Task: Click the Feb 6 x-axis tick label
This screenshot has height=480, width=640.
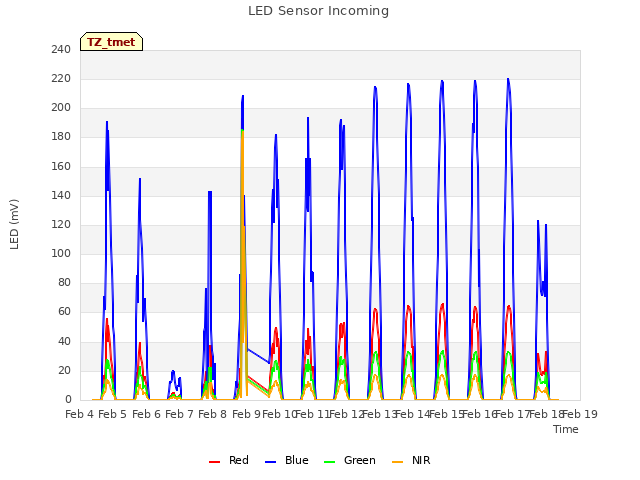Action: (147, 414)
